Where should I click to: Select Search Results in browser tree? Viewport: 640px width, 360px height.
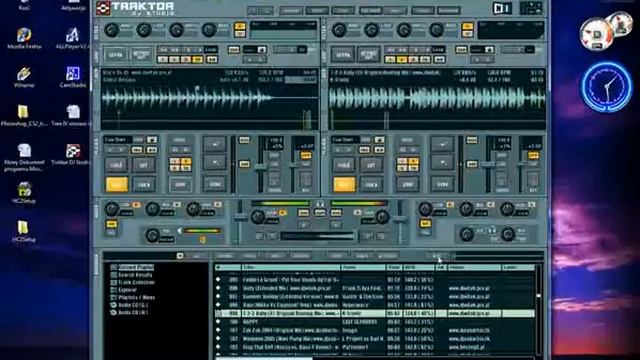135,275
